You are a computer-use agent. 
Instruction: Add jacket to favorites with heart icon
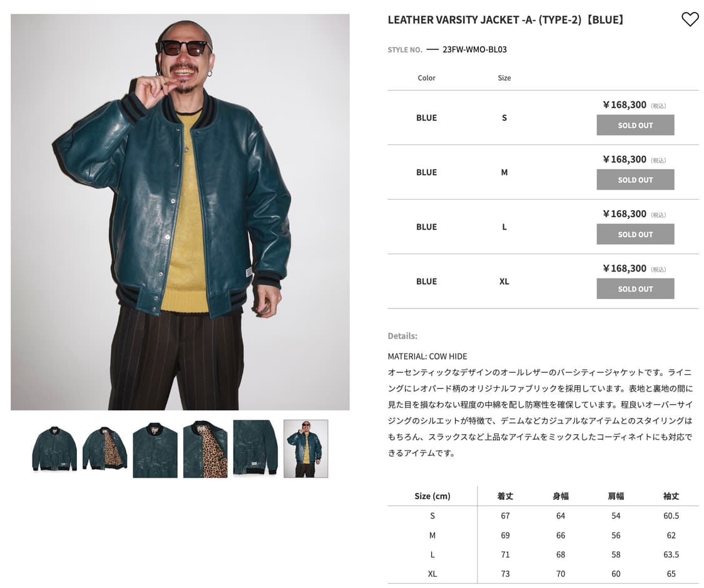(x=690, y=19)
